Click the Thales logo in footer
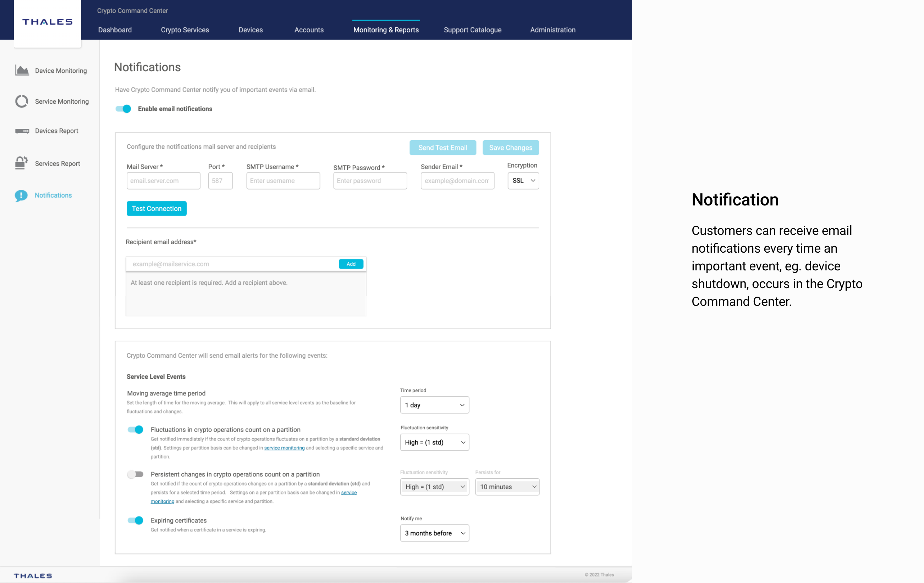The image size is (924, 583). click(x=33, y=575)
